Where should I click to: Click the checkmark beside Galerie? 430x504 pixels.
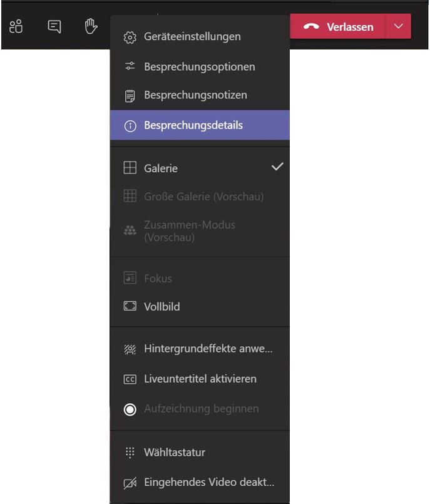[277, 167]
